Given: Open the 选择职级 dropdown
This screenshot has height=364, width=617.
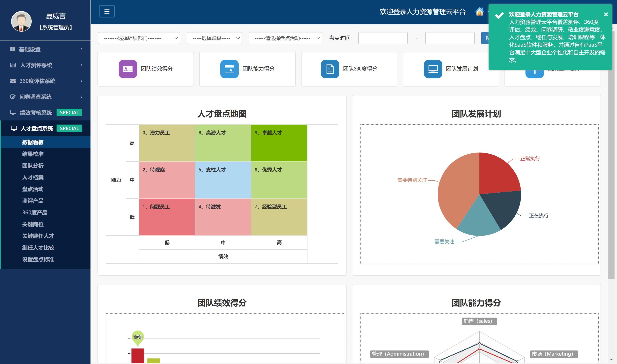Looking at the screenshot, I should 214,38.
